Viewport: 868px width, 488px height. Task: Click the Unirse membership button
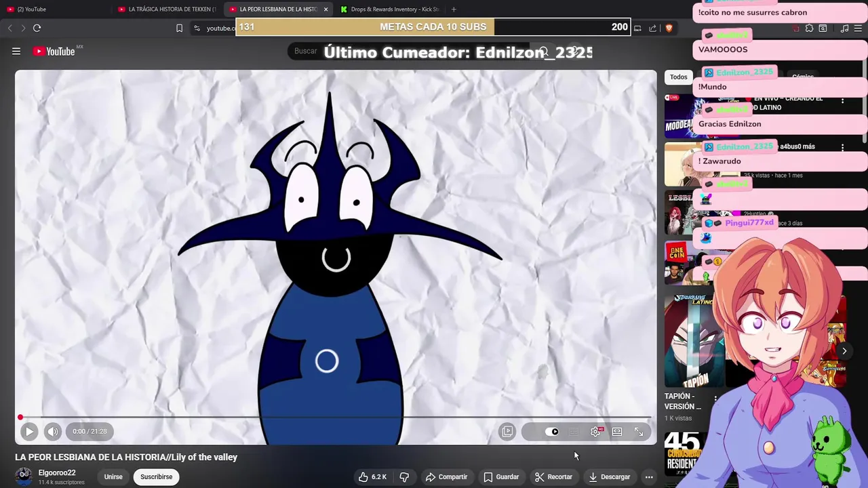pos(113,477)
